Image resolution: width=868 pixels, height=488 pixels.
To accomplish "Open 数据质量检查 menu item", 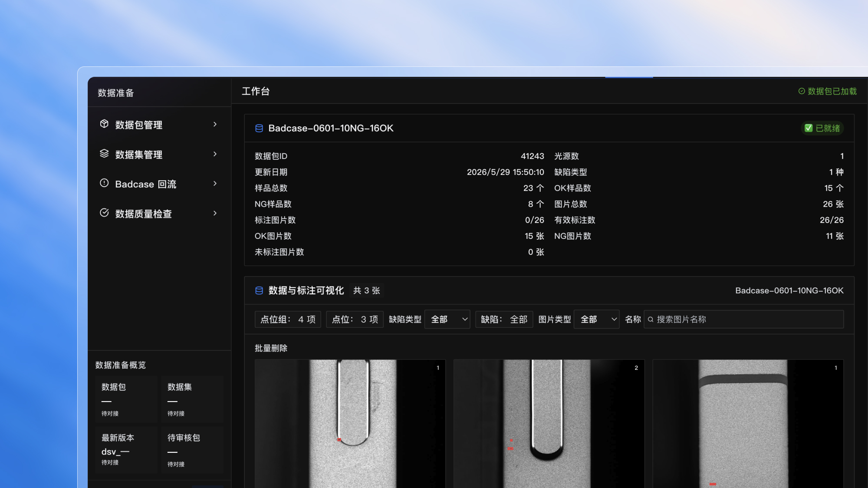I will pyautogui.click(x=159, y=213).
